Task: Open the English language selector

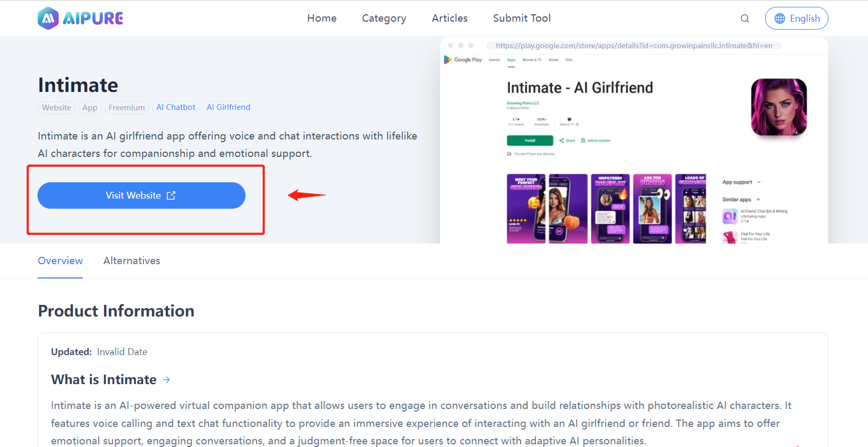Action: tap(796, 18)
